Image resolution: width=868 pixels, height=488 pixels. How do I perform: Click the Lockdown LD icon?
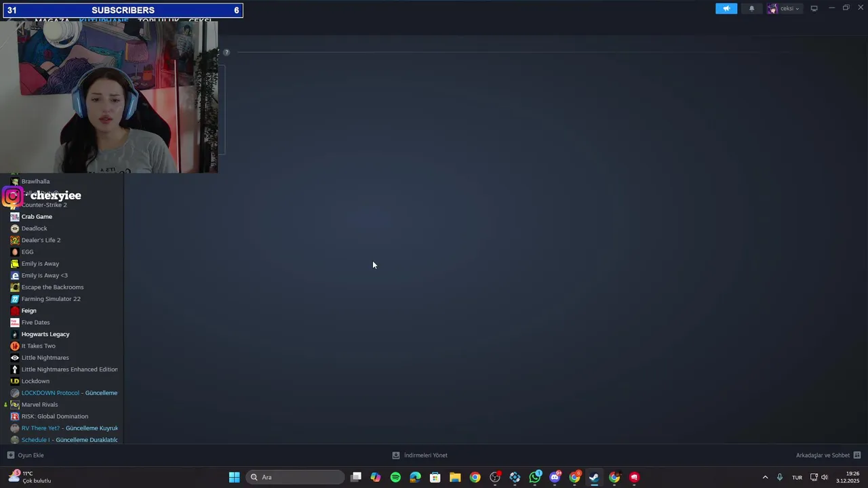click(x=15, y=381)
